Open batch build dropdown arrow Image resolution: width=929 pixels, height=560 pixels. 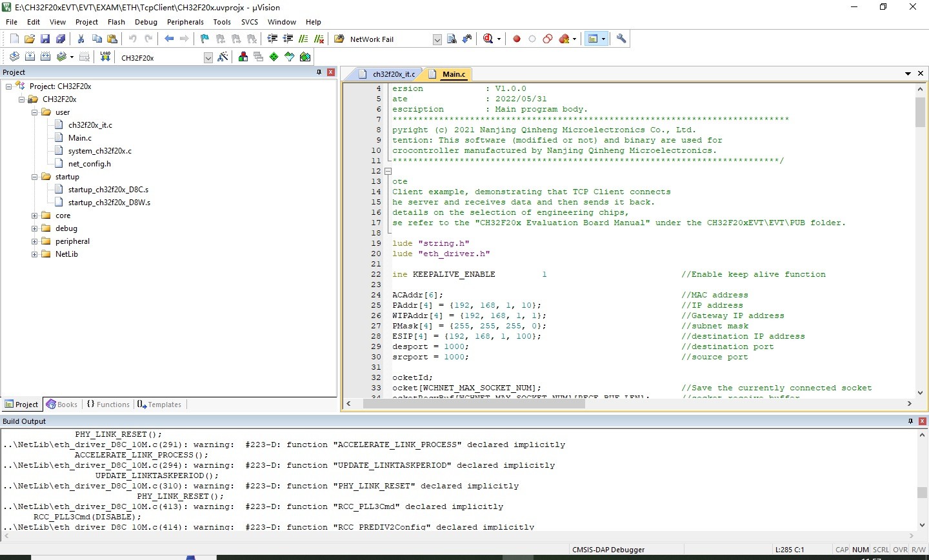coord(72,57)
